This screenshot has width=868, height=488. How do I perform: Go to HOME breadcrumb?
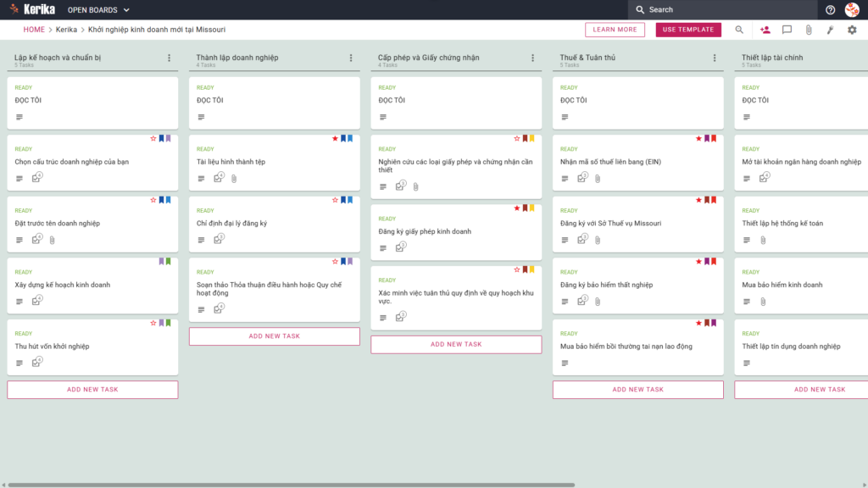[34, 30]
